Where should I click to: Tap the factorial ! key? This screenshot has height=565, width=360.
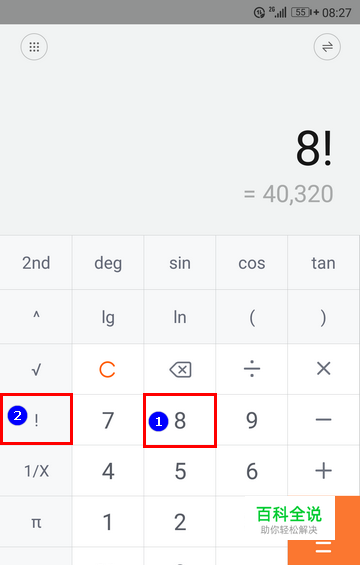click(36, 420)
